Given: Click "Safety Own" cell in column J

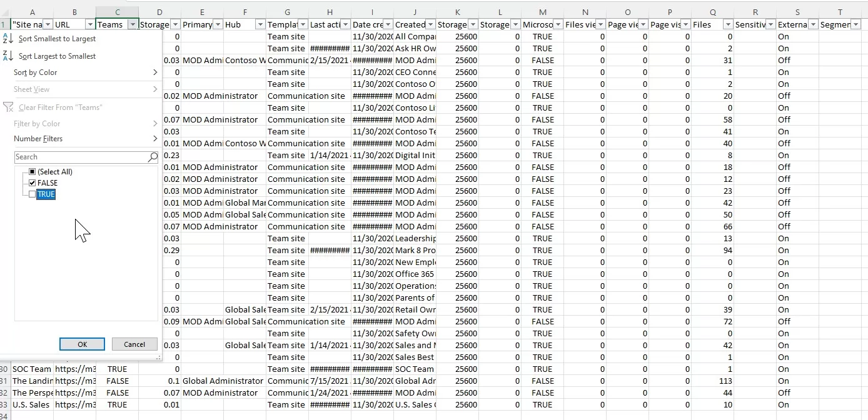Looking at the screenshot, I should [x=415, y=333].
